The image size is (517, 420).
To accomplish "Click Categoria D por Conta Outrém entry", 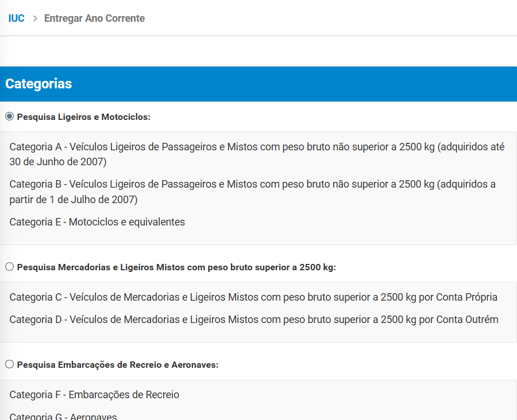I will [254, 320].
